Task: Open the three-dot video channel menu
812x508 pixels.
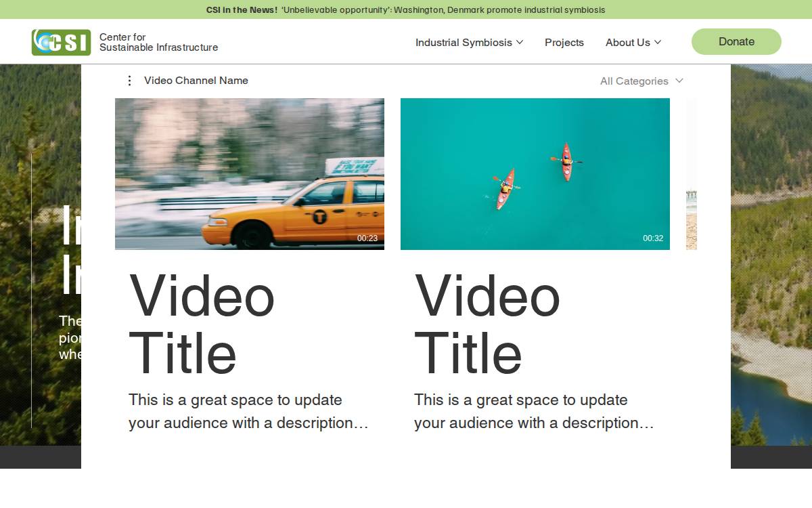Action: pos(129,81)
